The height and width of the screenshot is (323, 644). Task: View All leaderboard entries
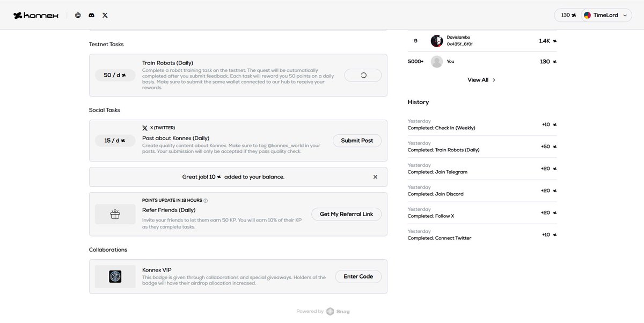coord(478,80)
